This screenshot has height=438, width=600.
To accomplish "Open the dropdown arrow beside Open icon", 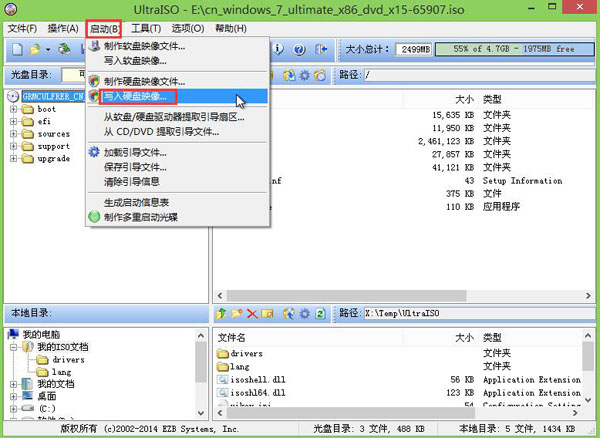I will [48, 50].
